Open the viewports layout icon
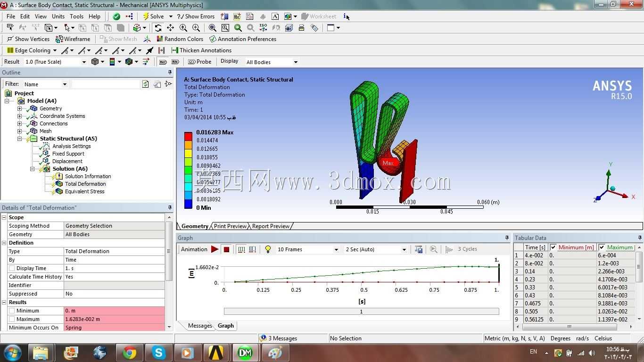This screenshot has height=362, width=644. coord(330,28)
